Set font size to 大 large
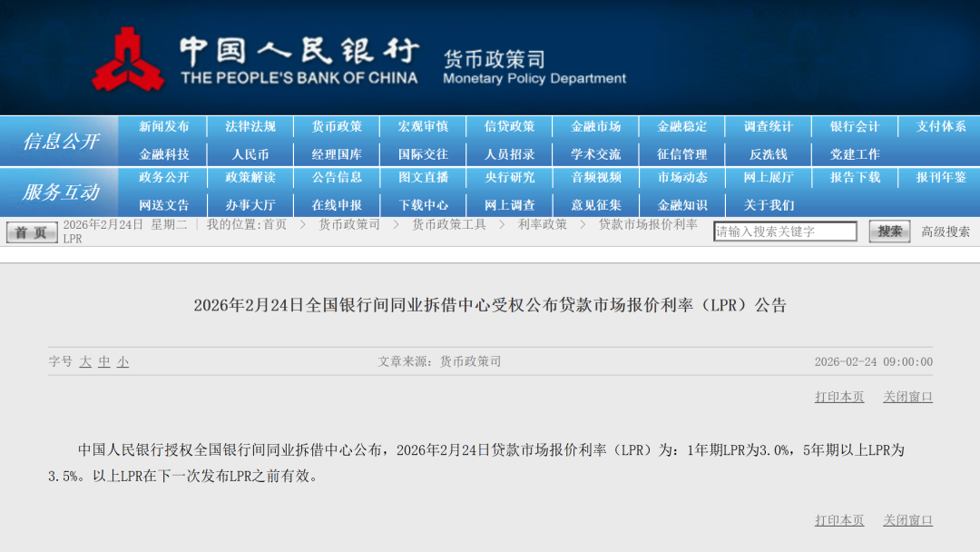Viewport: 980px width, 552px height. point(84,361)
